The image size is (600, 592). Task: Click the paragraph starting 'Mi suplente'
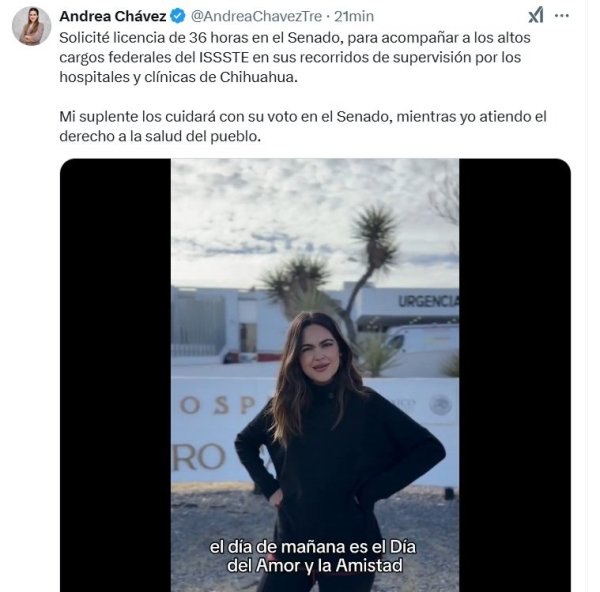point(303,126)
